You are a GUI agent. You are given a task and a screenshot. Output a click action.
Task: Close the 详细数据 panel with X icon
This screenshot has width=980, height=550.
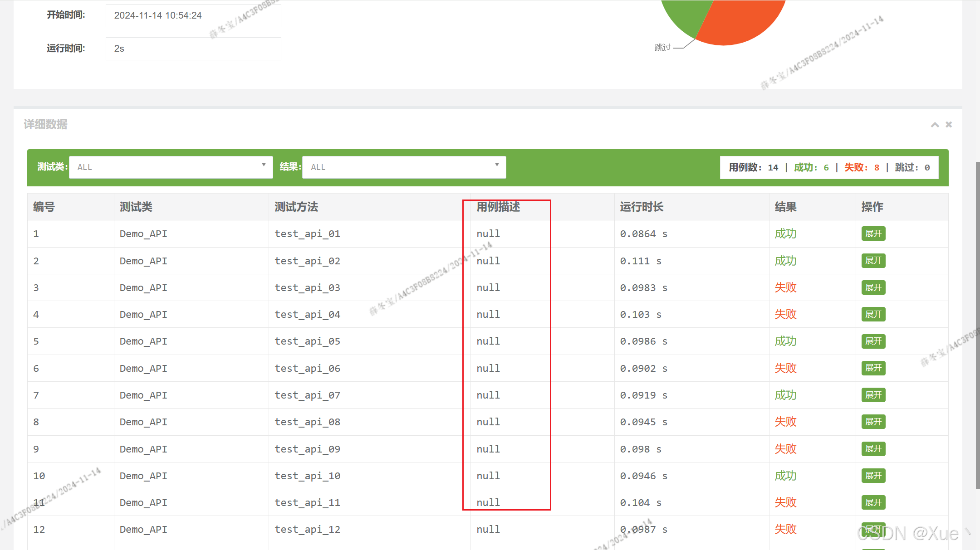pyautogui.click(x=949, y=125)
